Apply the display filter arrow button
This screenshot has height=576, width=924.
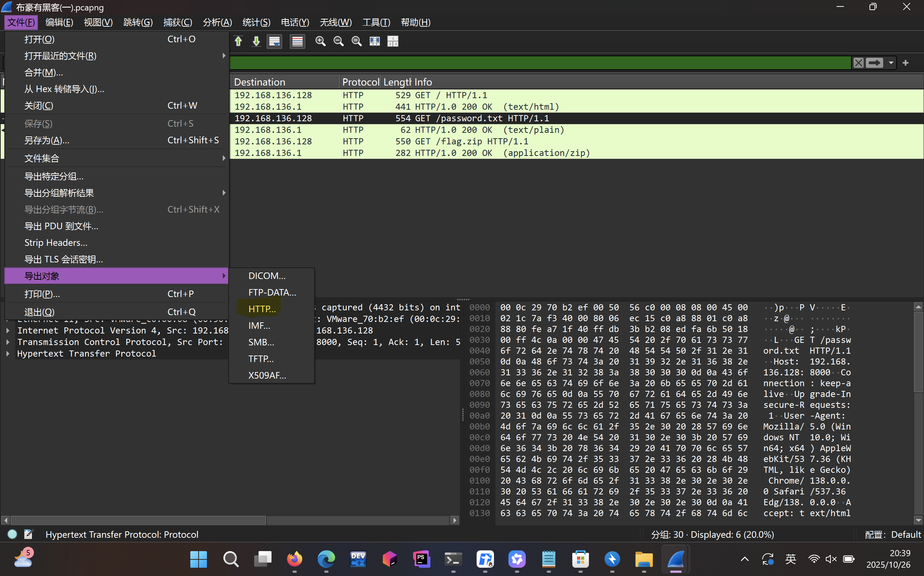(874, 63)
